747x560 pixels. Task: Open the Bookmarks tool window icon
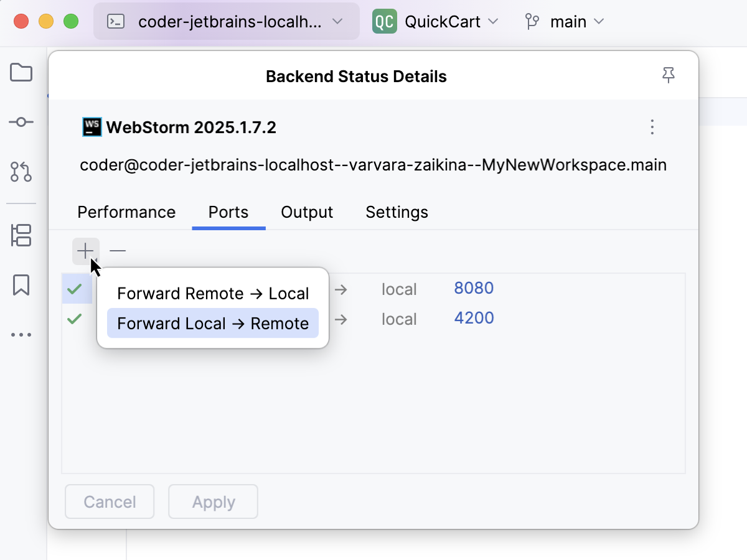tap(21, 285)
